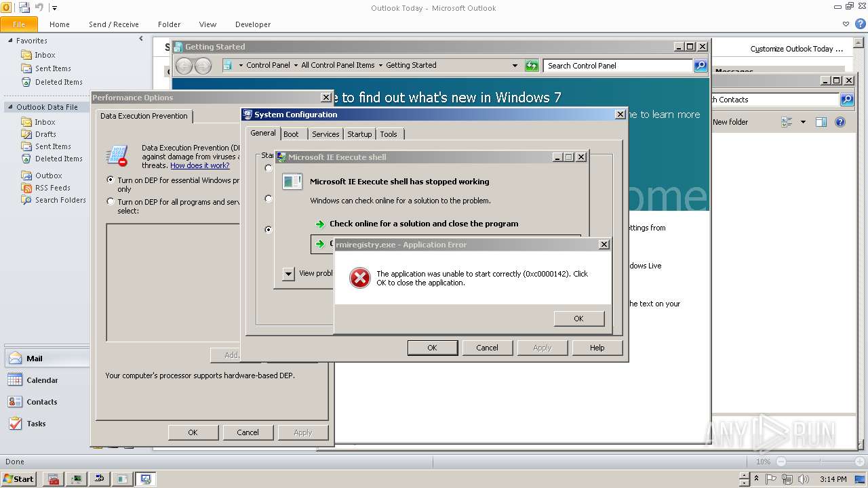Open the Services tab in System Configuration
868x488 pixels.
[x=325, y=134]
